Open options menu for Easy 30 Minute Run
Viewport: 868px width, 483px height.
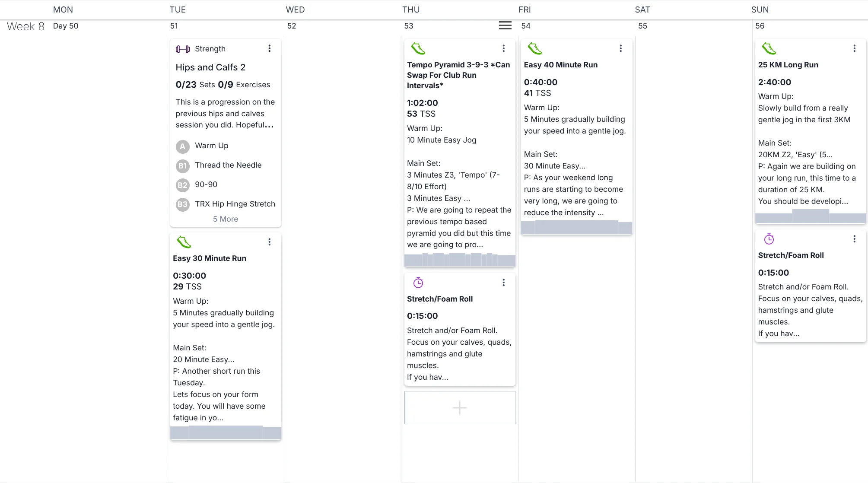pyautogui.click(x=269, y=242)
